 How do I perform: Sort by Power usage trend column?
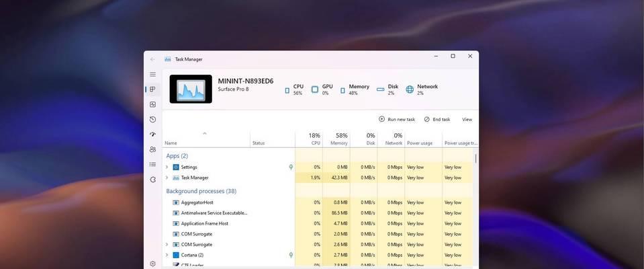[x=461, y=139]
